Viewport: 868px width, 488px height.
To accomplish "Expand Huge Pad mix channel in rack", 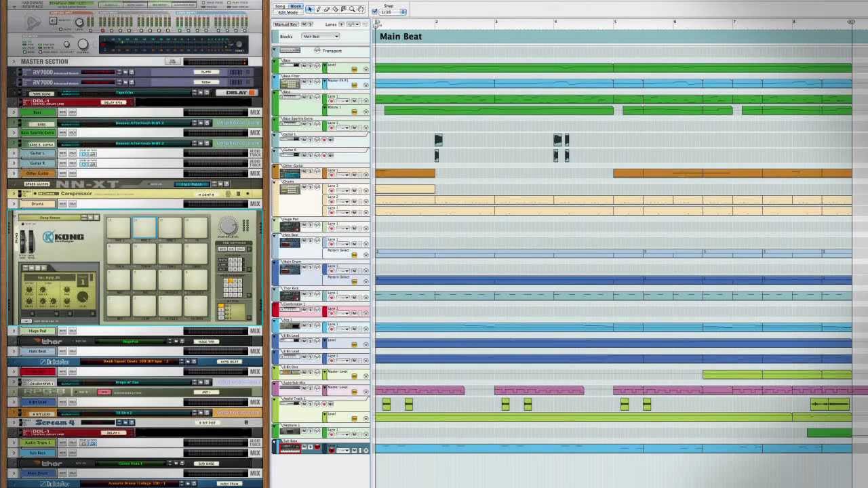I will pyautogui.click(x=14, y=331).
